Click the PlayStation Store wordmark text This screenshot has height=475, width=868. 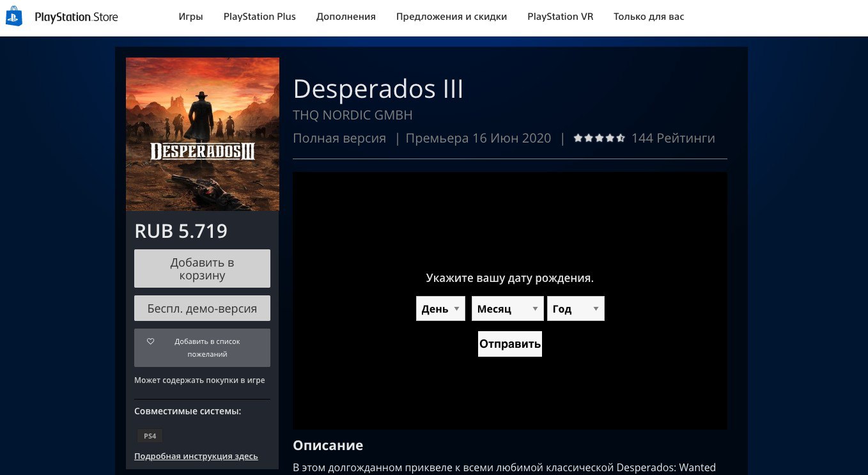click(x=77, y=17)
